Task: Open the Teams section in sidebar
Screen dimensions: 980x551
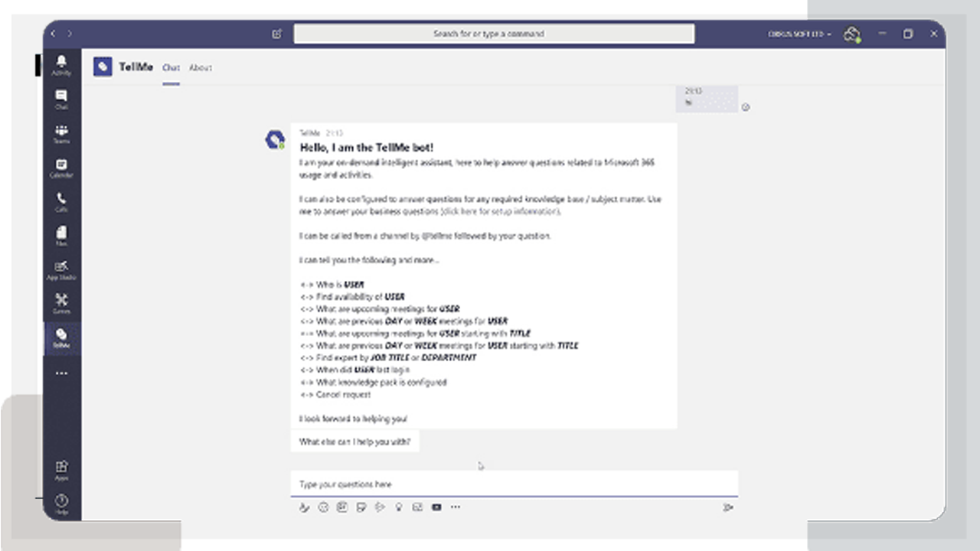Action: tap(61, 134)
